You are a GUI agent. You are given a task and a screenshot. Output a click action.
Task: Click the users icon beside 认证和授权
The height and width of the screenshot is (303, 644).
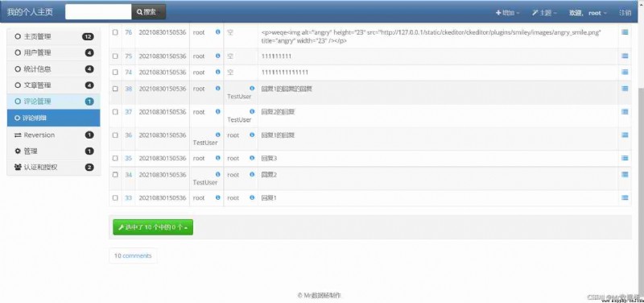(18, 168)
